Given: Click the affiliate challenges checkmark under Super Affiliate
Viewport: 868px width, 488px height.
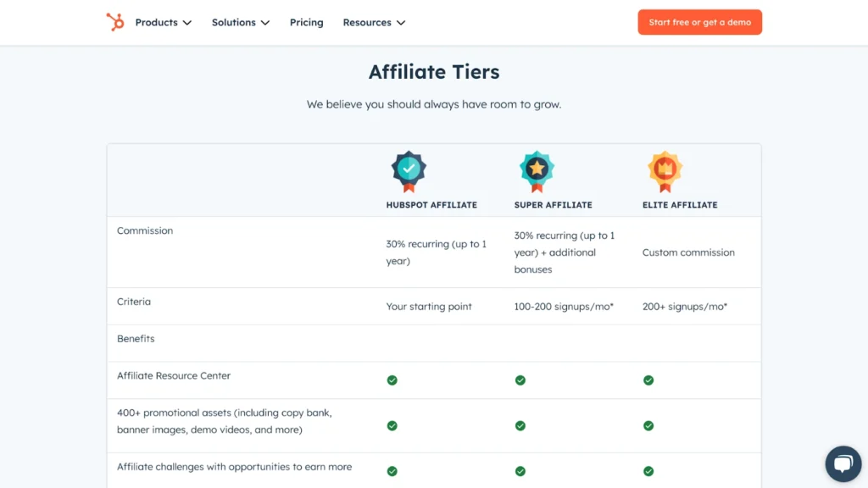Looking at the screenshot, I should (x=520, y=471).
